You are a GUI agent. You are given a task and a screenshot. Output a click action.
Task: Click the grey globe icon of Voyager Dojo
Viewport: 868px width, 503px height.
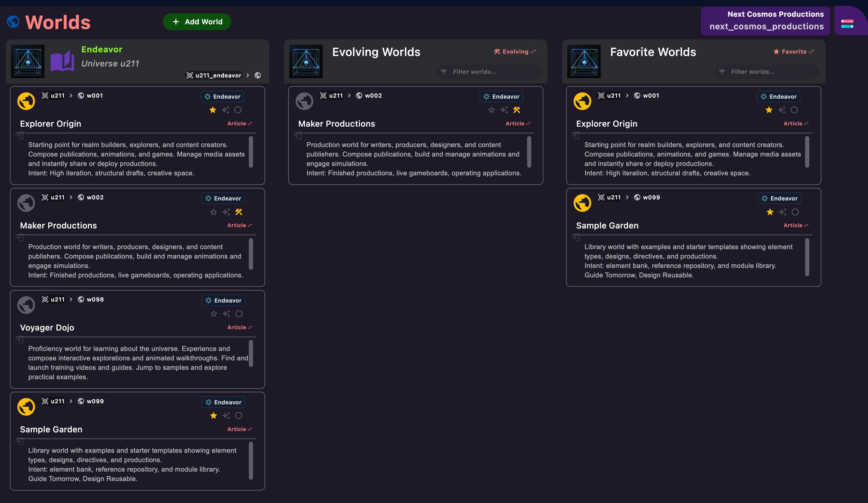(x=26, y=305)
